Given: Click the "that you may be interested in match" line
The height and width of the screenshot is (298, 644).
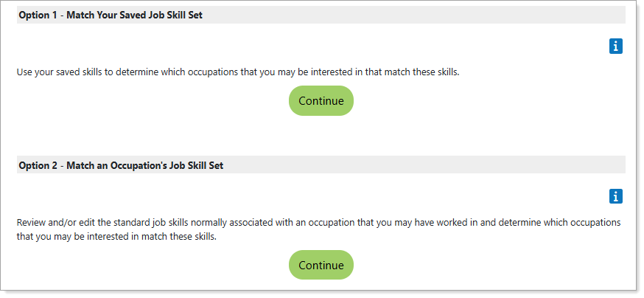Looking at the screenshot, I should click(x=116, y=237).
